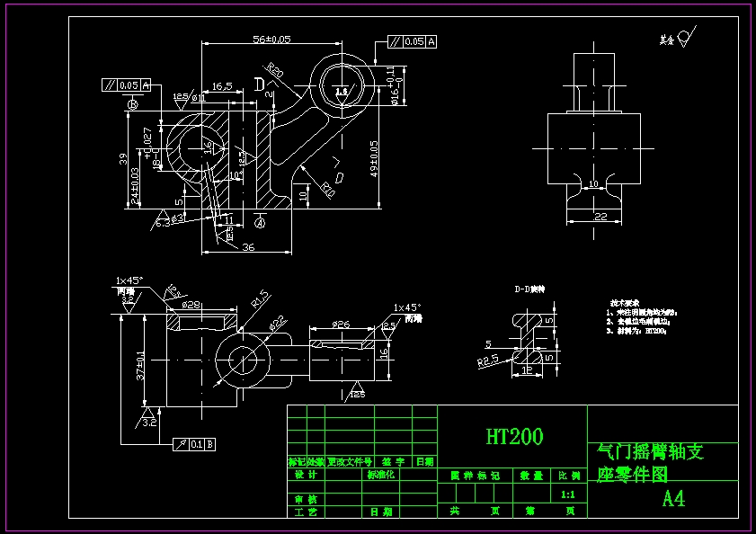Viewport: 756px width, 534px height.
Task: Click the 标准化 cell
Action: click(381, 475)
